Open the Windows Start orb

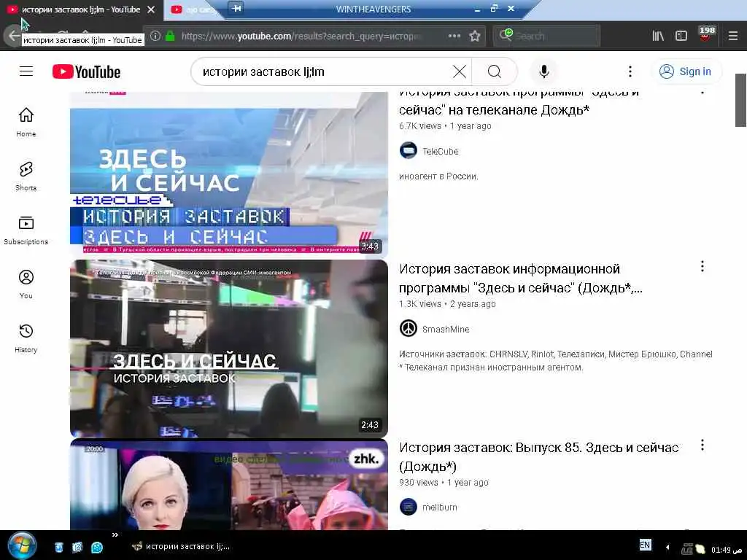click(x=21, y=545)
